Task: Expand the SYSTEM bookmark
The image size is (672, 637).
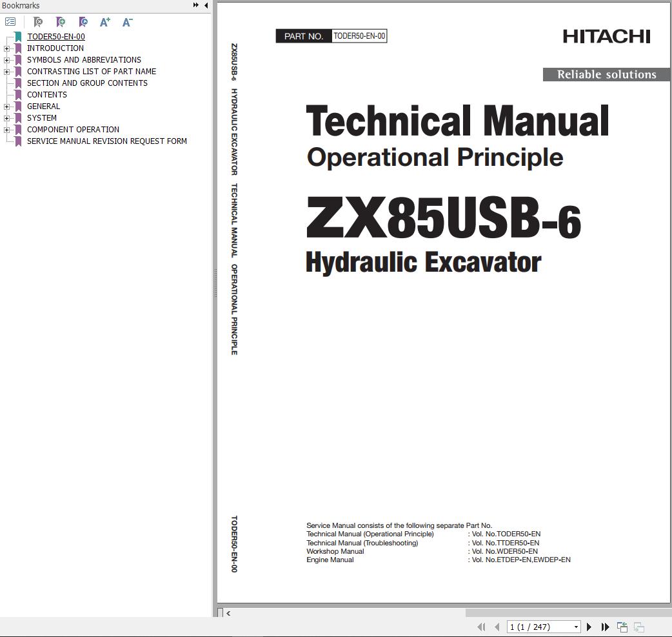Action: tap(6, 118)
